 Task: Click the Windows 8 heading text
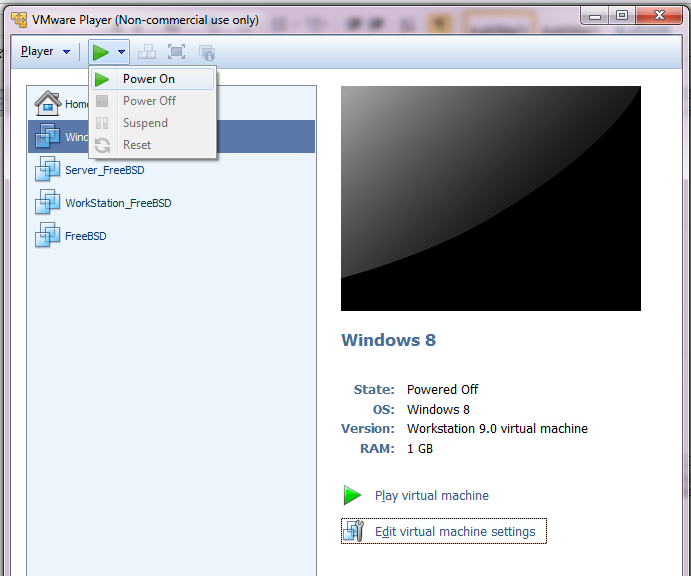pos(388,340)
